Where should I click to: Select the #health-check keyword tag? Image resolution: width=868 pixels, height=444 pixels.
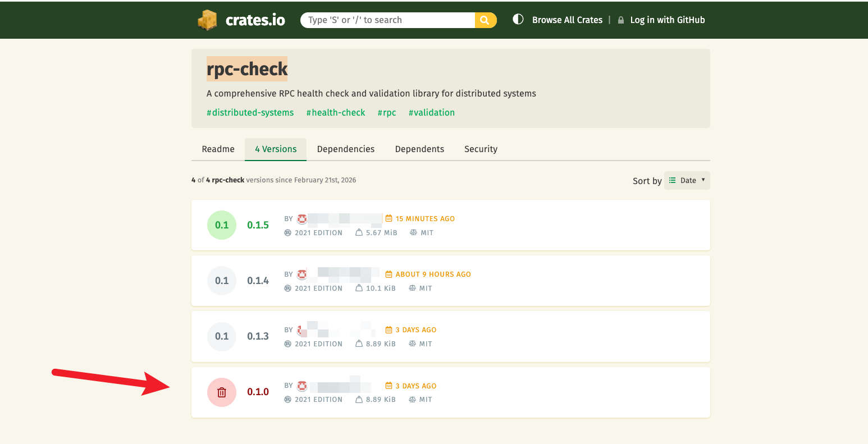[x=336, y=113]
